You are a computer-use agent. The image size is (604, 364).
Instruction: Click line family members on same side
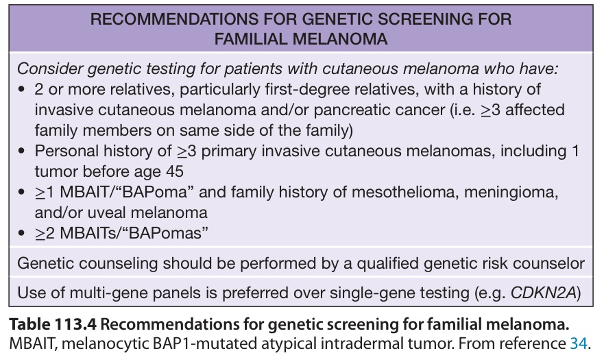(x=194, y=130)
